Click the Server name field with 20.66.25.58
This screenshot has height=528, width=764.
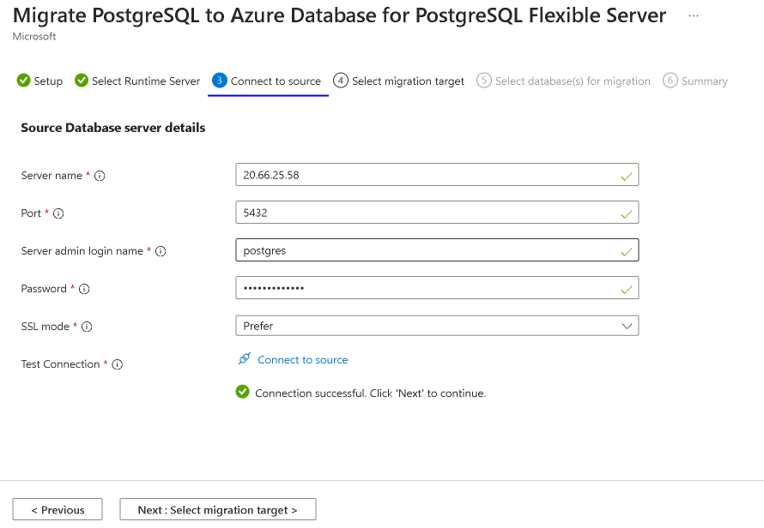(x=437, y=175)
